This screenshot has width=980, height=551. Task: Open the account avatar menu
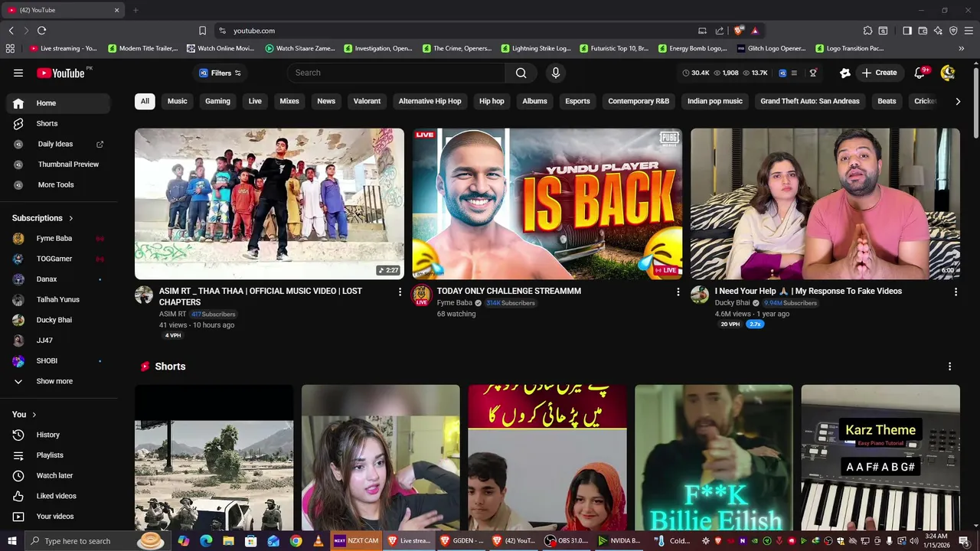pos(948,73)
